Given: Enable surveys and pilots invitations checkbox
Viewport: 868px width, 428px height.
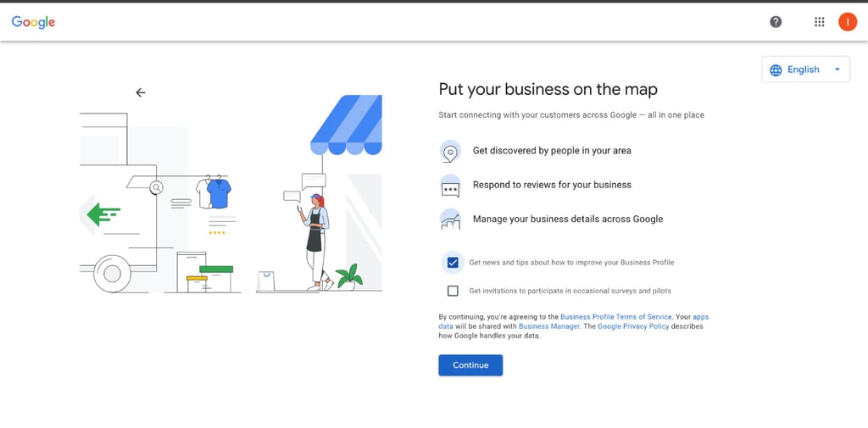Looking at the screenshot, I should coord(453,291).
